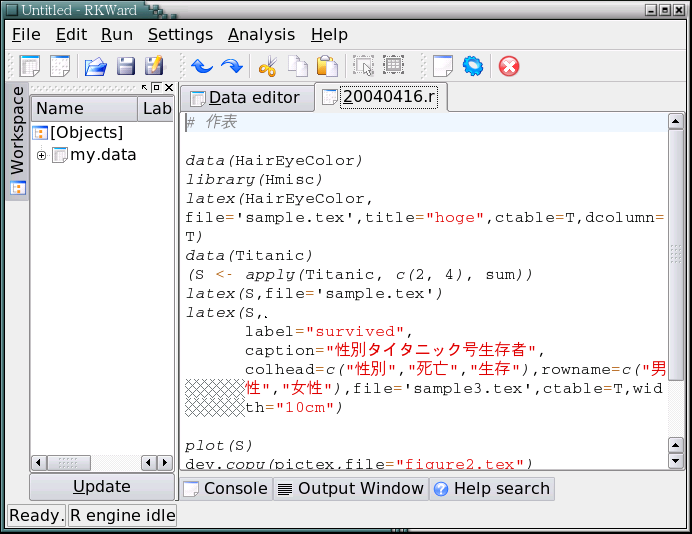Click the new dataset toolbar icon
692x534 pixels.
point(31,67)
